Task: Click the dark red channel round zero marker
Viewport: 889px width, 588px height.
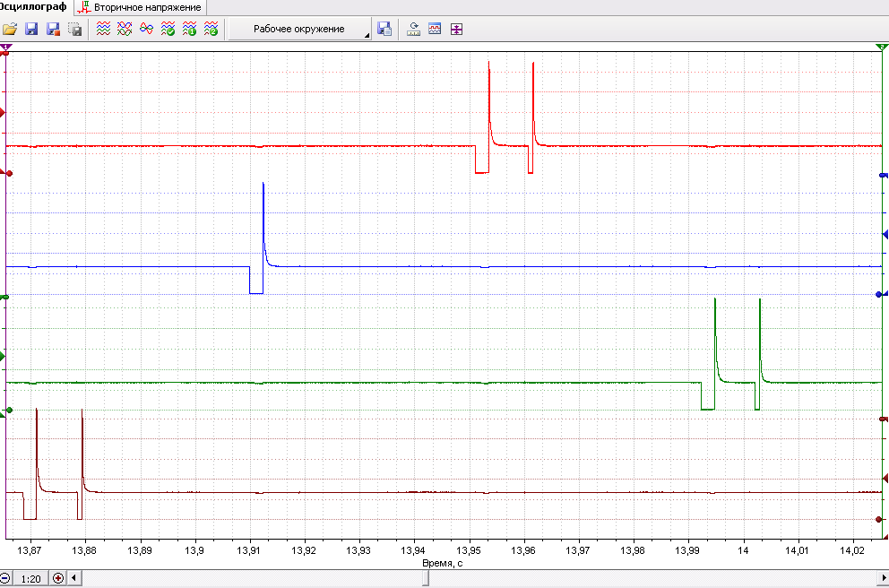Action: coord(879,519)
